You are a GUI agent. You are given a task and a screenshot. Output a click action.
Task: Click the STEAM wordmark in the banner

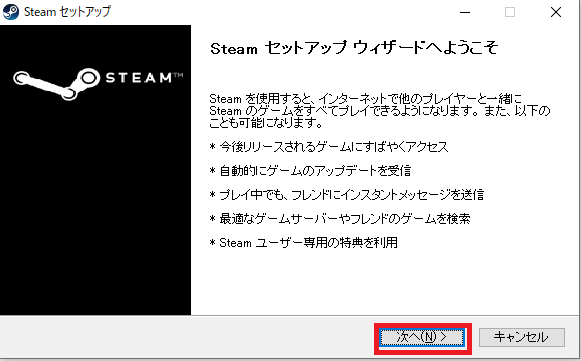pyautogui.click(x=139, y=78)
